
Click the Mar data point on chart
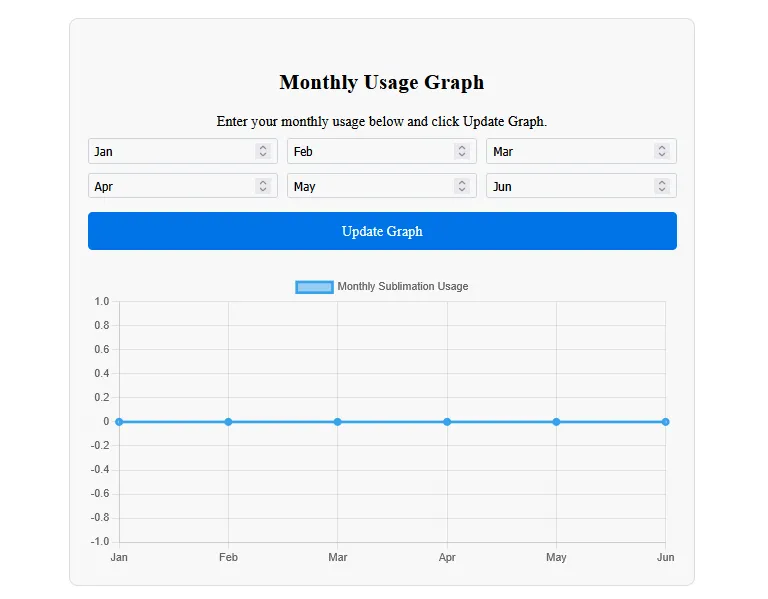[x=338, y=422]
